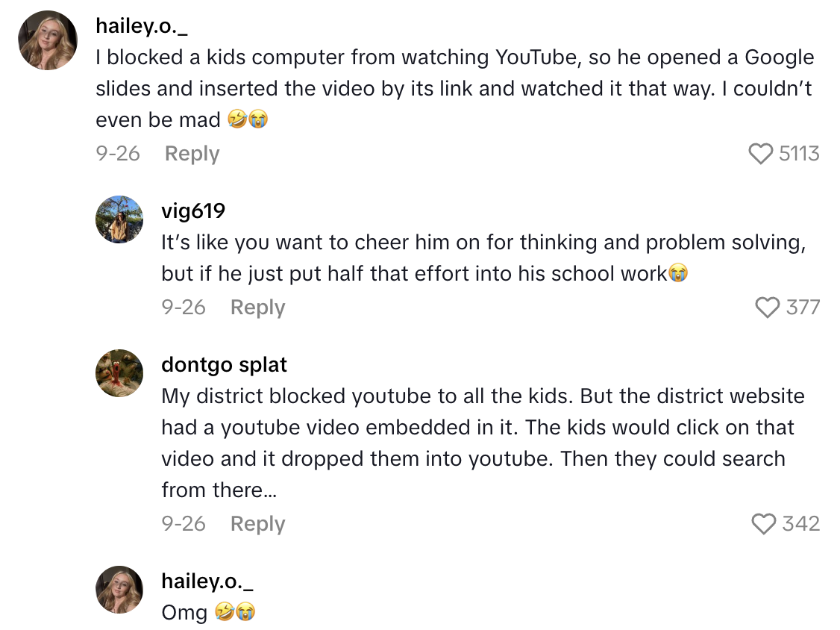The image size is (840, 630).
Task: Open hailey.o._'s avatar on the bottom reply
Action: tap(119, 590)
